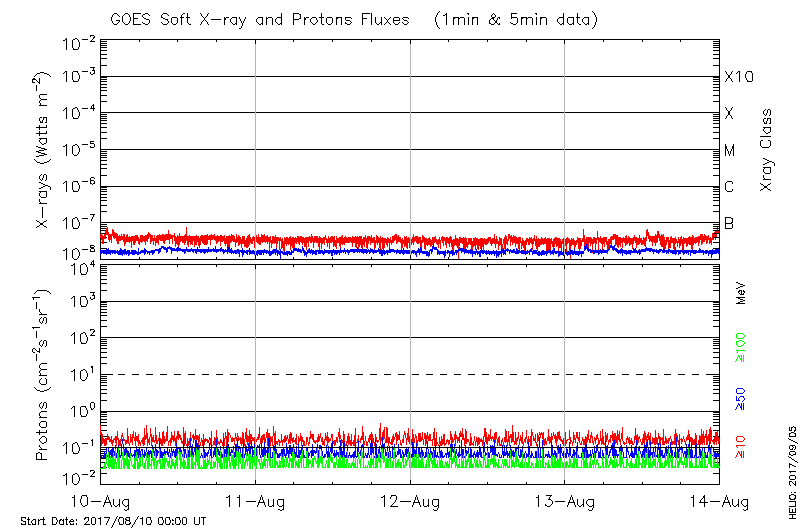Select the M class label on right axis
This screenshot has height=530, width=800.
coord(730,151)
